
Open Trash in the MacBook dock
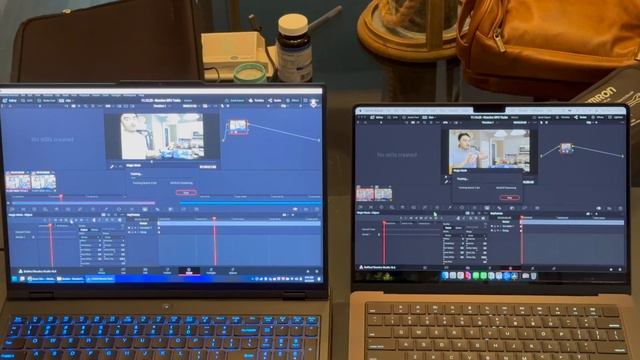pos(533,276)
